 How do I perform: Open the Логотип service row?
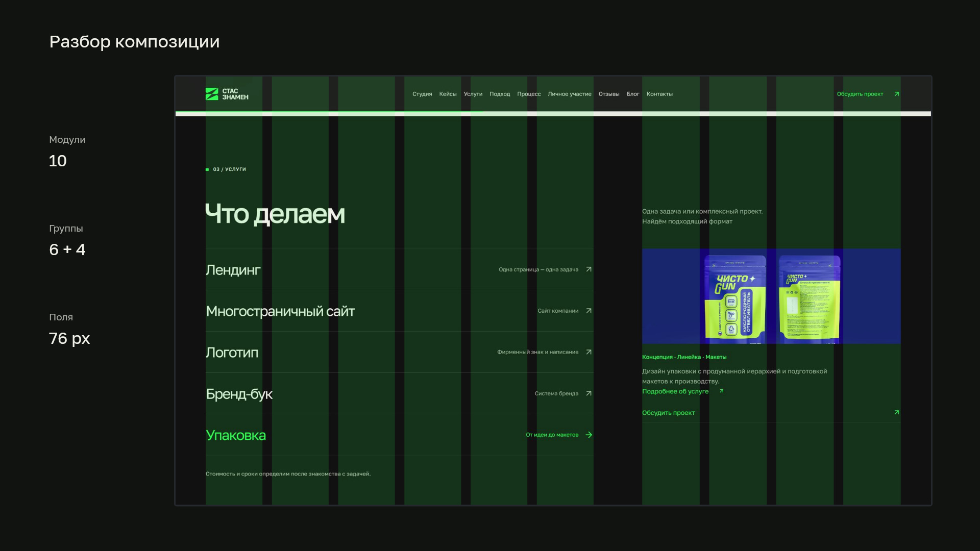pos(399,352)
